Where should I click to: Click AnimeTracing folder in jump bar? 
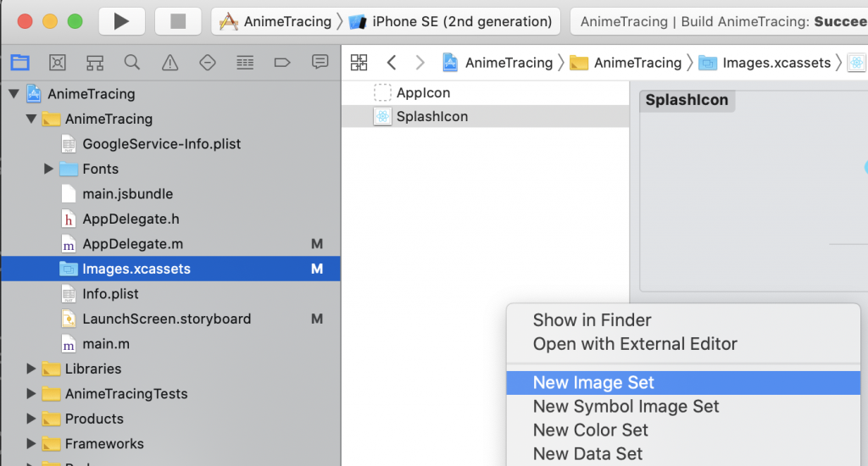(x=626, y=63)
